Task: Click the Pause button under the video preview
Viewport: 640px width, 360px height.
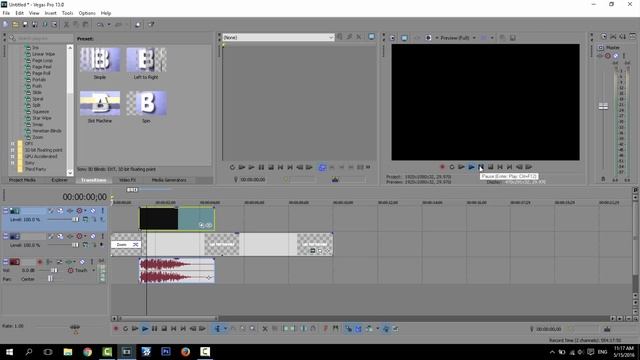Action: pyautogui.click(x=481, y=167)
